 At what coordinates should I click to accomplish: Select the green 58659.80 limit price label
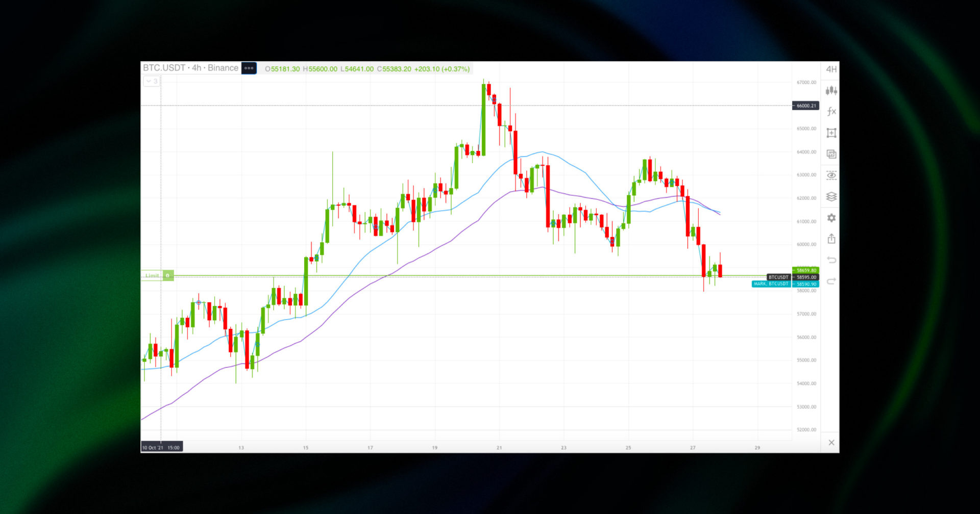point(805,270)
